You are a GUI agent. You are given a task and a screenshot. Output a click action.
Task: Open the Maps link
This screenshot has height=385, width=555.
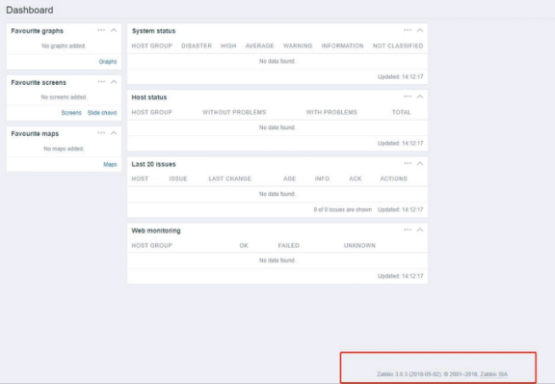pos(110,165)
